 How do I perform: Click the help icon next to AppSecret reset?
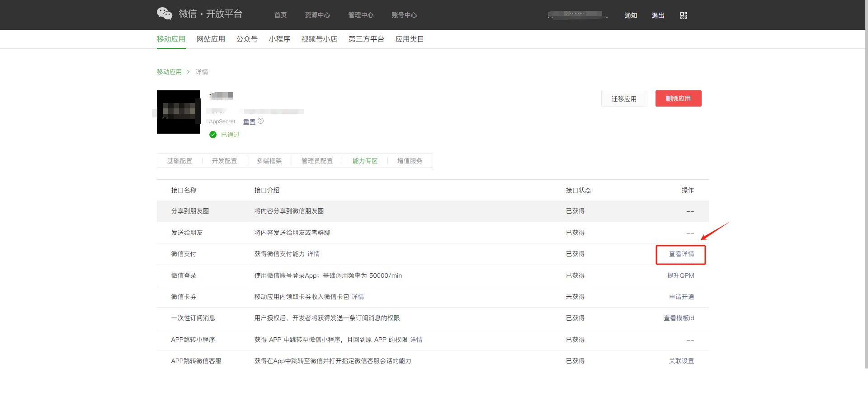[x=261, y=121]
